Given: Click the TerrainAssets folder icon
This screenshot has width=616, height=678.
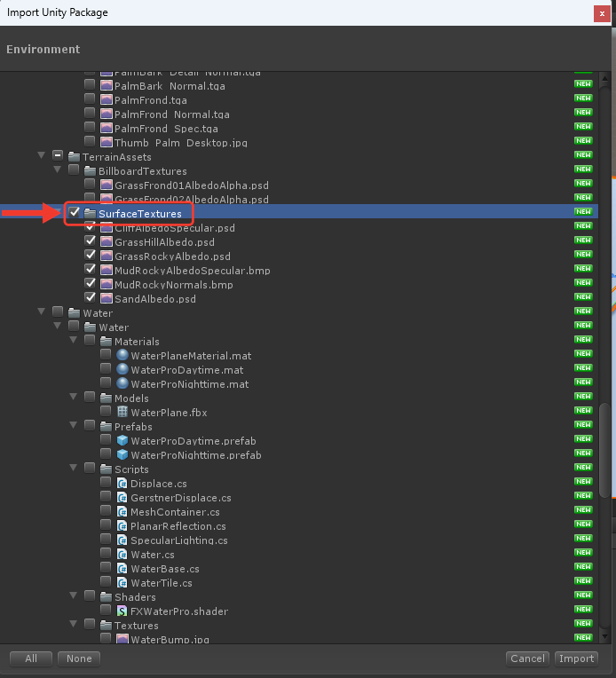Looking at the screenshot, I should pyautogui.click(x=75, y=156).
